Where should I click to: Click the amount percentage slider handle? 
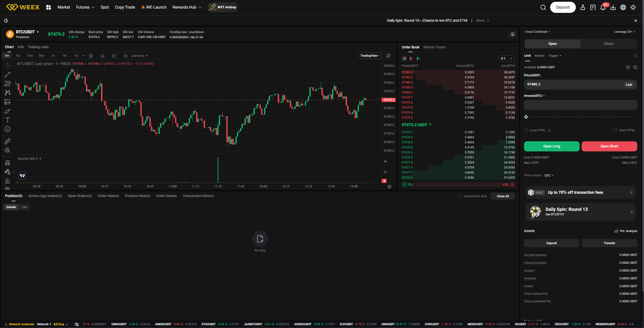(x=526, y=117)
